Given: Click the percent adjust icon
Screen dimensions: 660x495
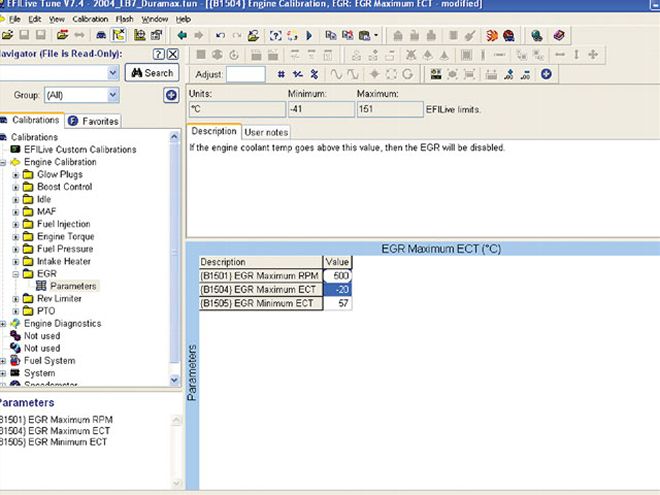Looking at the screenshot, I should [314, 75].
